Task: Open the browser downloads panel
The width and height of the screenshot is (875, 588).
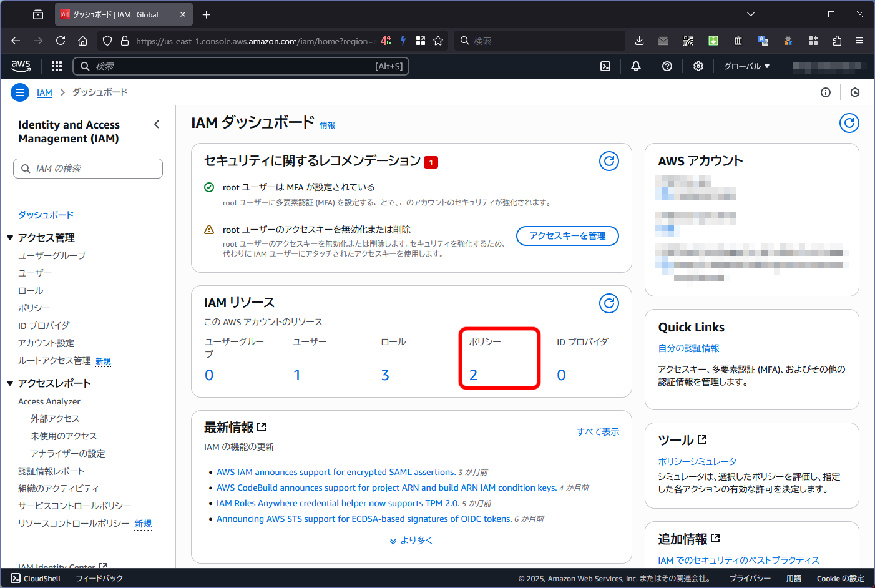Action: tap(639, 41)
